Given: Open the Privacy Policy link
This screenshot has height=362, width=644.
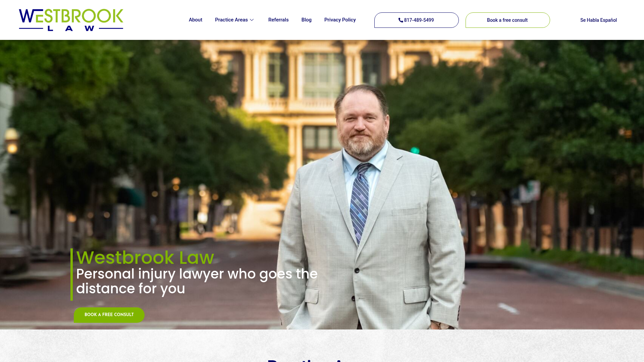Looking at the screenshot, I should 340,20.
